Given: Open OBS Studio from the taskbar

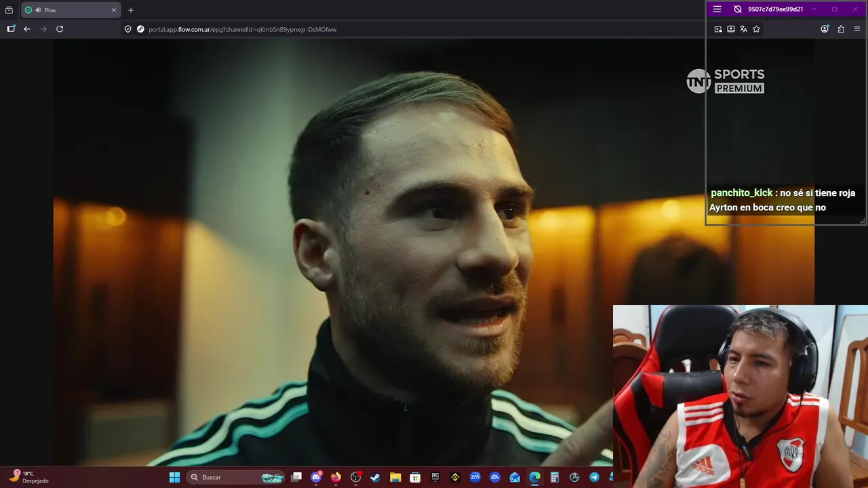Looking at the screenshot, I should pyautogui.click(x=355, y=477).
